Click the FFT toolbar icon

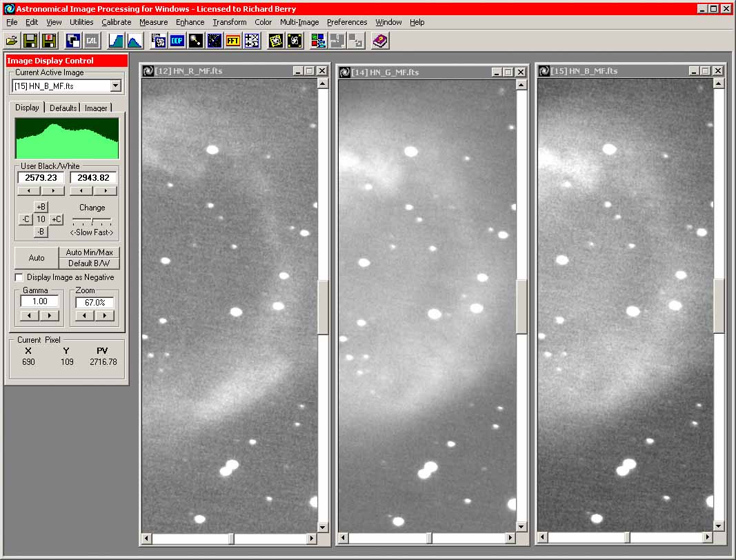233,41
